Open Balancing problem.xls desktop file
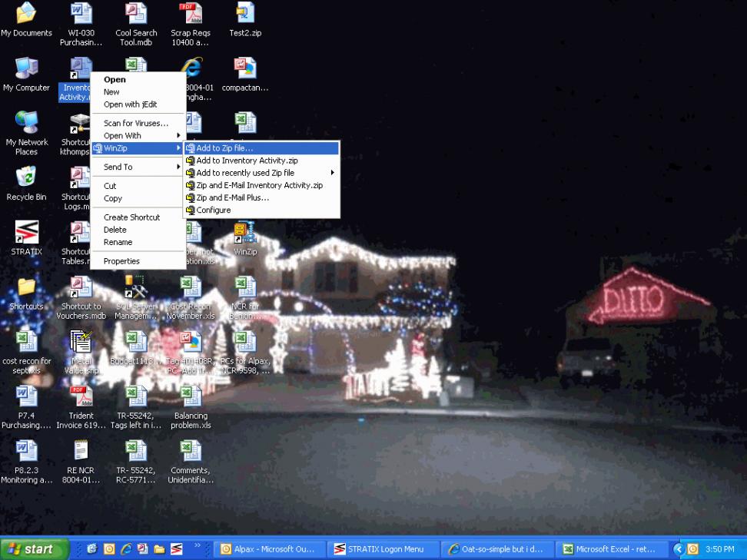Viewport: 747px width, 560px height. point(191,398)
